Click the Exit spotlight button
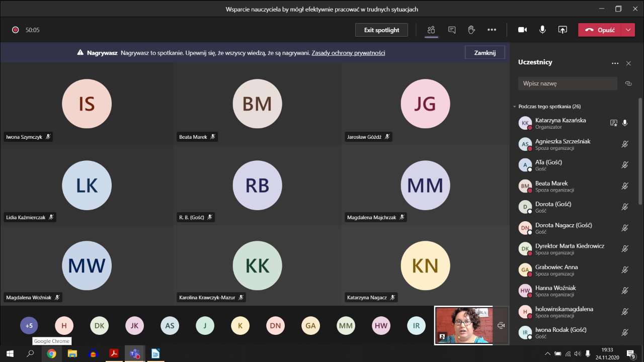The height and width of the screenshot is (362, 644). [x=381, y=30]
